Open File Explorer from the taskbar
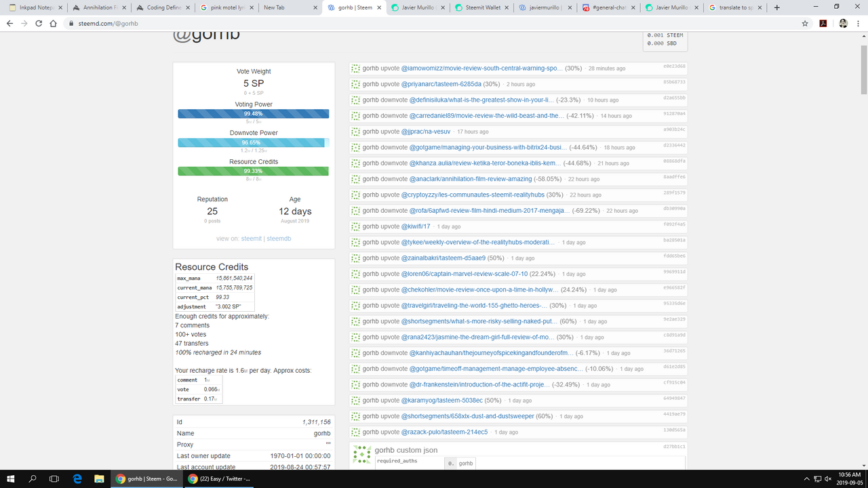The image size is (868, 488). coord(99,479)
